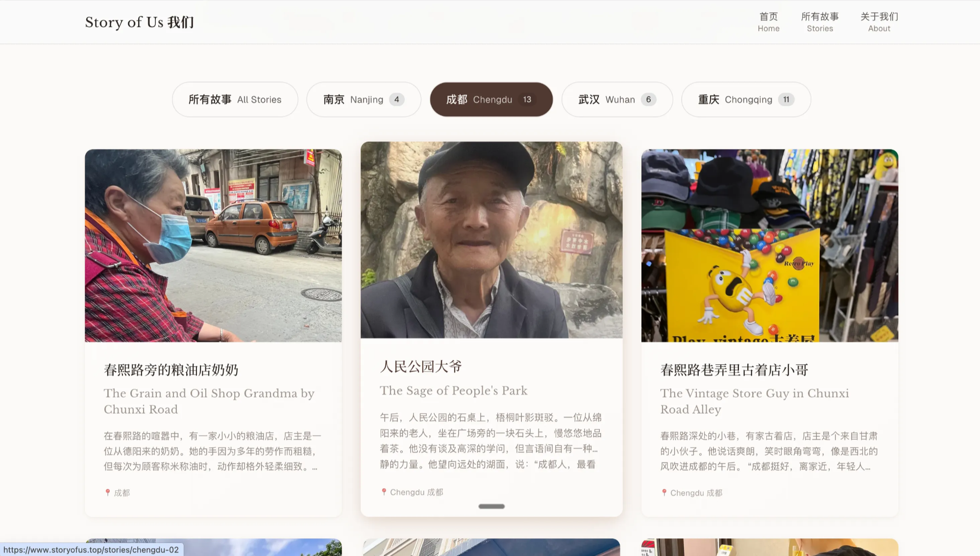Image resolution: width=980 pixels, height=556 pixels.
Task: Open the old man in cap photo
Action: tap(491, 240)
